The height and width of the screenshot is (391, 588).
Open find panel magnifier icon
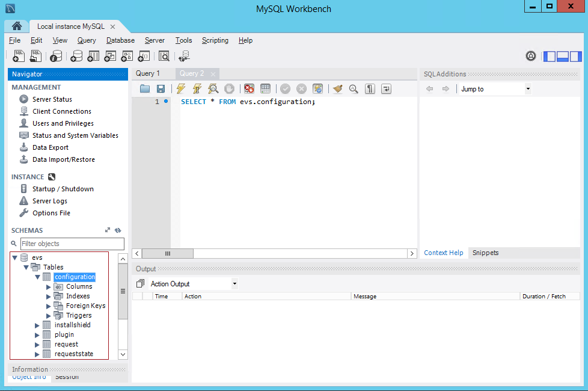pyautogui.click(x=354, y=88)
